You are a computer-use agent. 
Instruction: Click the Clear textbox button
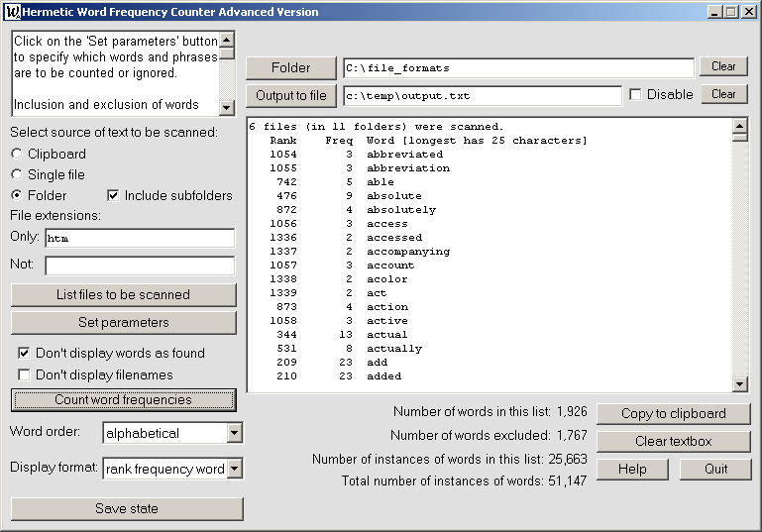coord(674,441)
